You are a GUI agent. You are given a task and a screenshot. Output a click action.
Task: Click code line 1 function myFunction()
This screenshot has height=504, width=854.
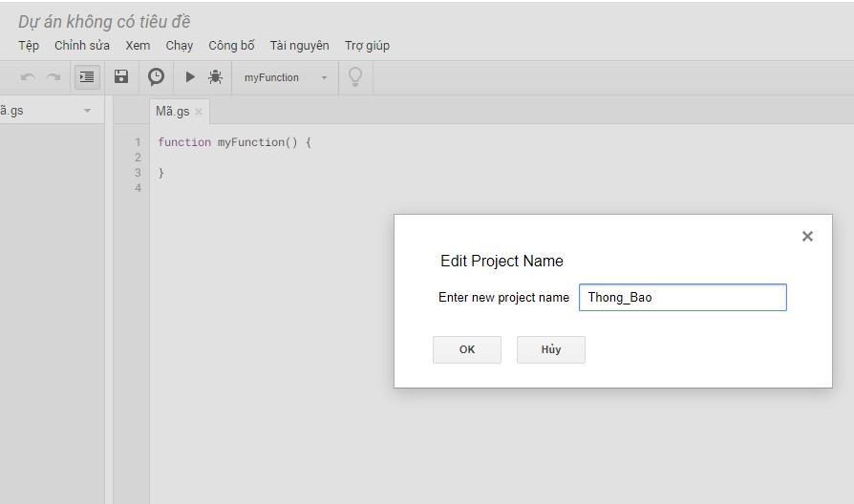(234, 142)
